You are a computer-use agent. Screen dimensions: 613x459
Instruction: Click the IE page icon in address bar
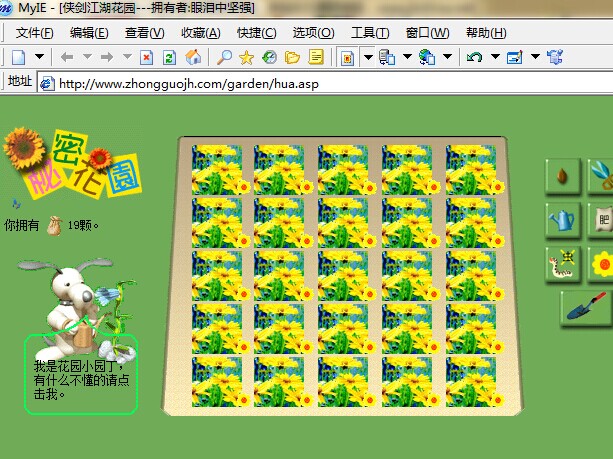pyautogui.click(x=47, y=84)
